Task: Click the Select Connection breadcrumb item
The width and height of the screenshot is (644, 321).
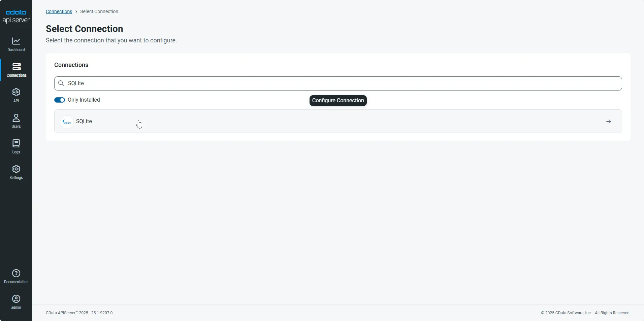Action: coord(99,11)
